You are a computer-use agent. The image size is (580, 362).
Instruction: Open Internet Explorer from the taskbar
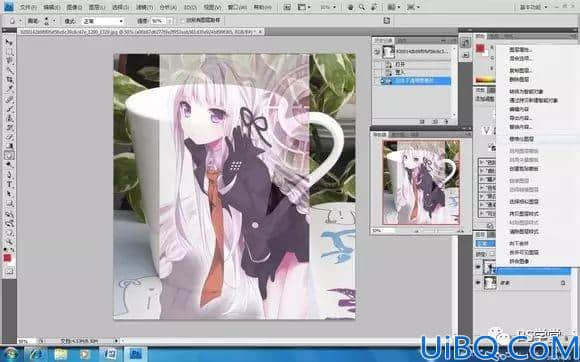point(37,355)
